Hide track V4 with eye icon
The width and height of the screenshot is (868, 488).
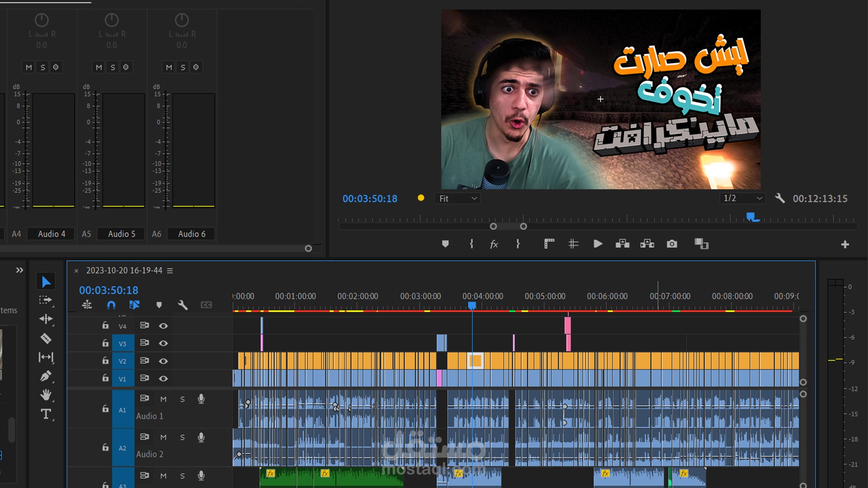click(163, 326)
